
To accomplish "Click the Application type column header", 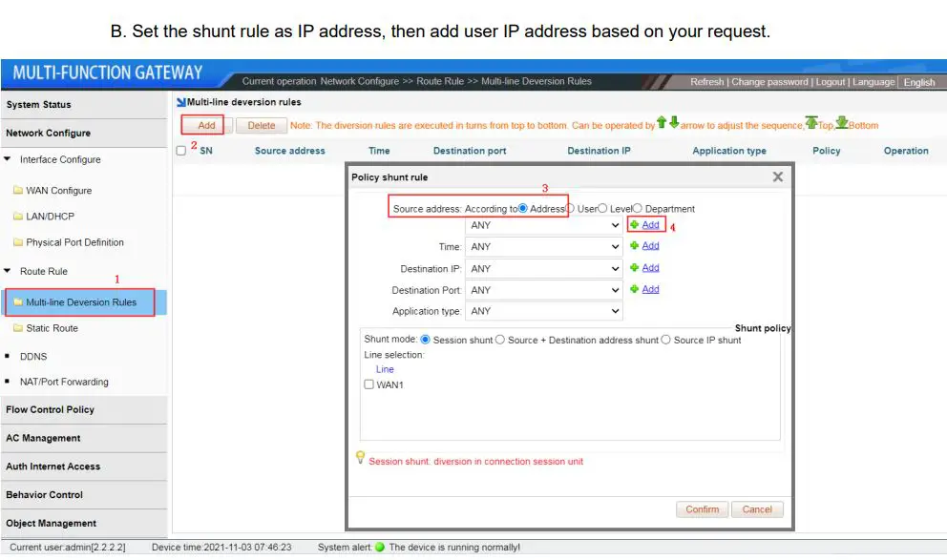I will (x=729, y=151).
